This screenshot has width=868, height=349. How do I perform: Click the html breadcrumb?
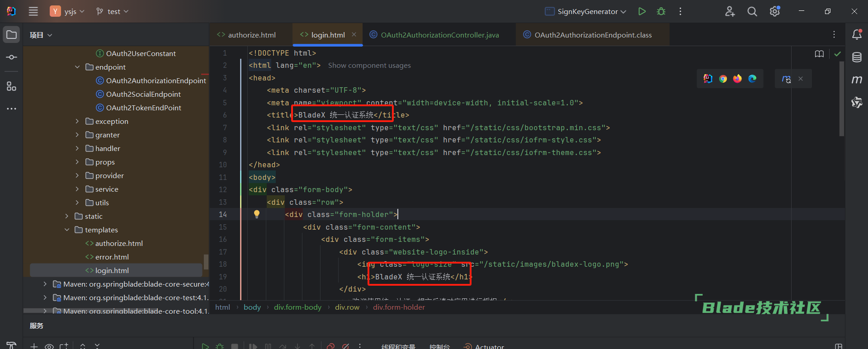point(222,307)
